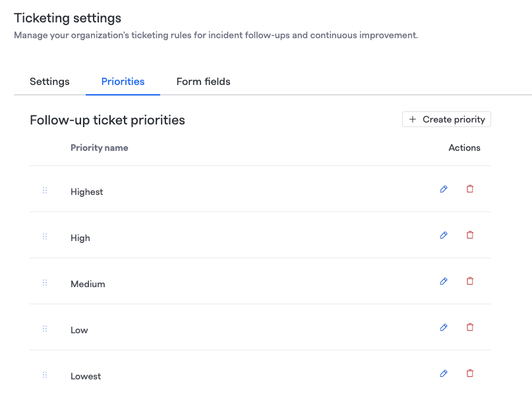The width and height of the screenshot is (532, 409).
Task: Delete the Lowest priority
Action: pyautogui.click(x=470, y=373)
